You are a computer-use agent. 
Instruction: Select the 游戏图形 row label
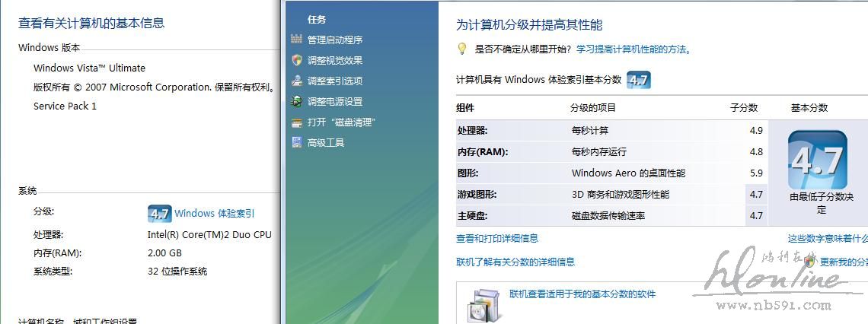(477, 194)
